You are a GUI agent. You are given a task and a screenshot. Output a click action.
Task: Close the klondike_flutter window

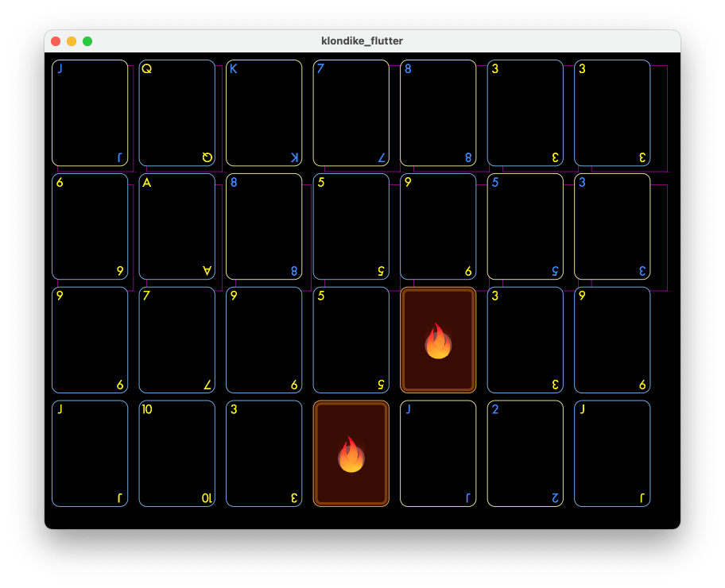coord(56,41)
